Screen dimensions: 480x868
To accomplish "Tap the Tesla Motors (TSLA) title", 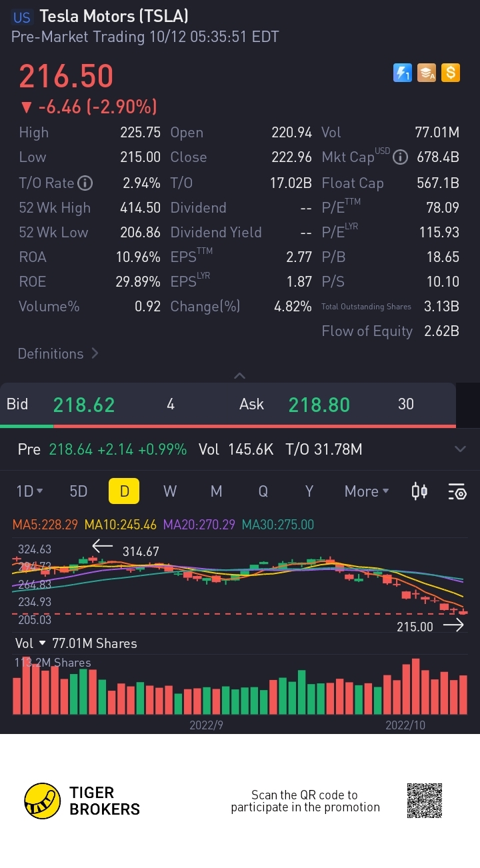I will (114, 16).
